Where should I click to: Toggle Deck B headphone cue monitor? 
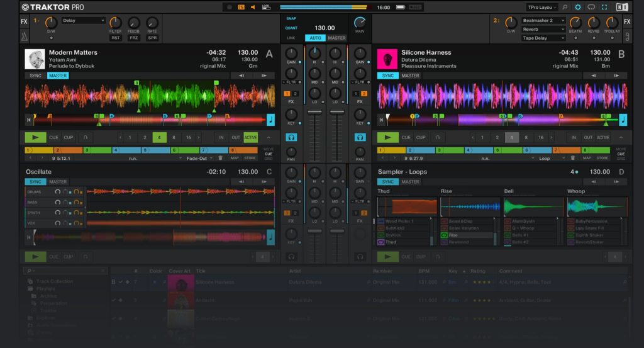[x=360, y=137]
